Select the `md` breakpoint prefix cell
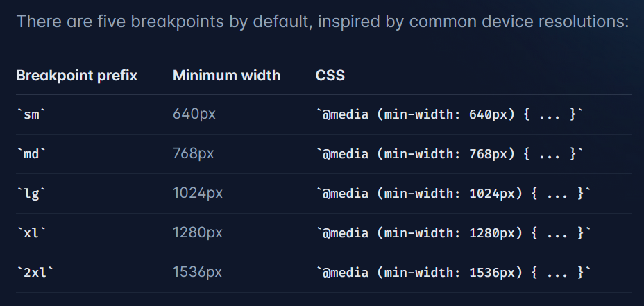The width and height of the screenshot is (644, 306). 31,153
